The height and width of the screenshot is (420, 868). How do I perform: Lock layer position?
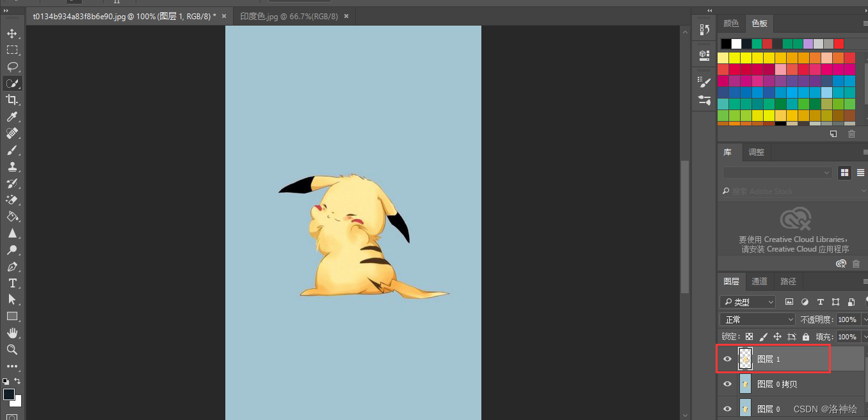click(777, 337)
